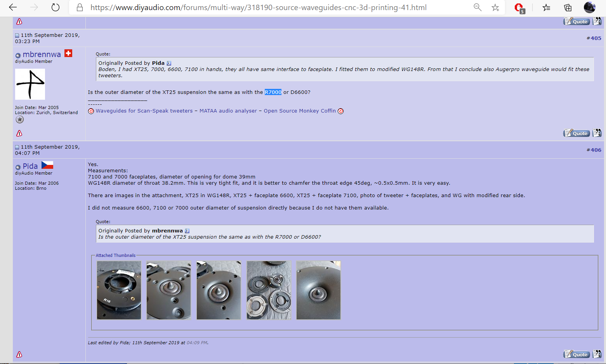Image resolution: width=606 pixels, height=364 pixels.
Task: Click the Quote button on the top post
Action: click(576, 21)
